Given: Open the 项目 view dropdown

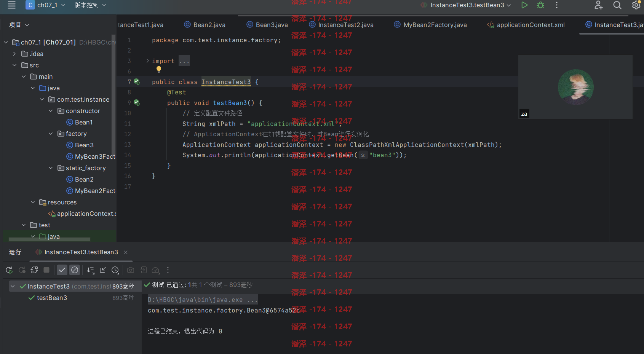Looking at the screenshot, I should pyautogui.click(x=19, y=25).
